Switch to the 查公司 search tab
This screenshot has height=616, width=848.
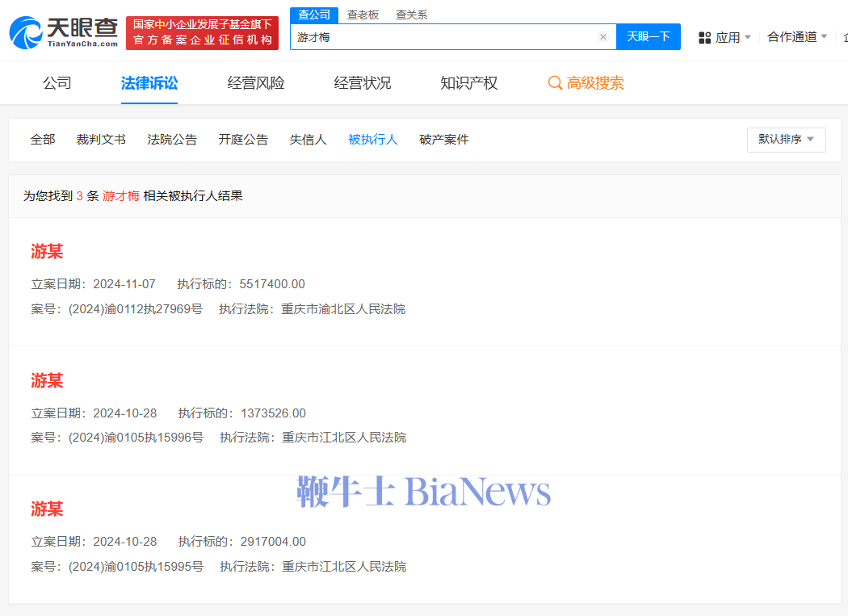click(x=314, y=15)
